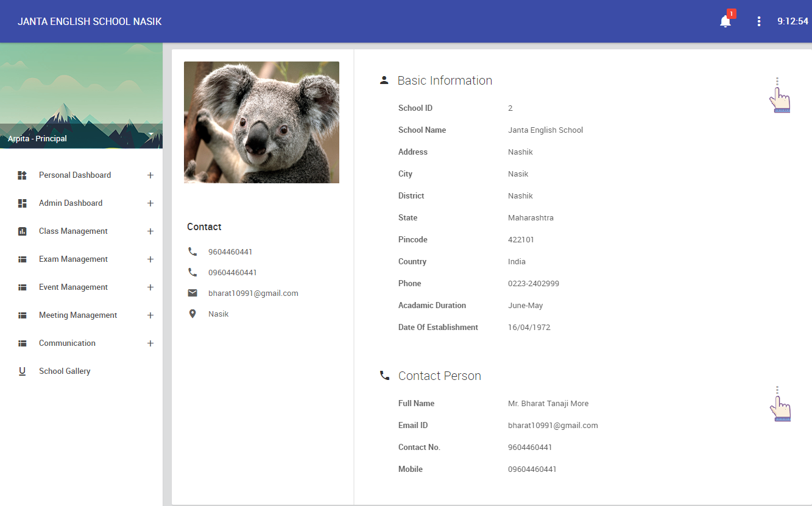This screenshot has width=812, height=506.
Task: Click Email ID value in Contact Person
Action: [553, 425]
